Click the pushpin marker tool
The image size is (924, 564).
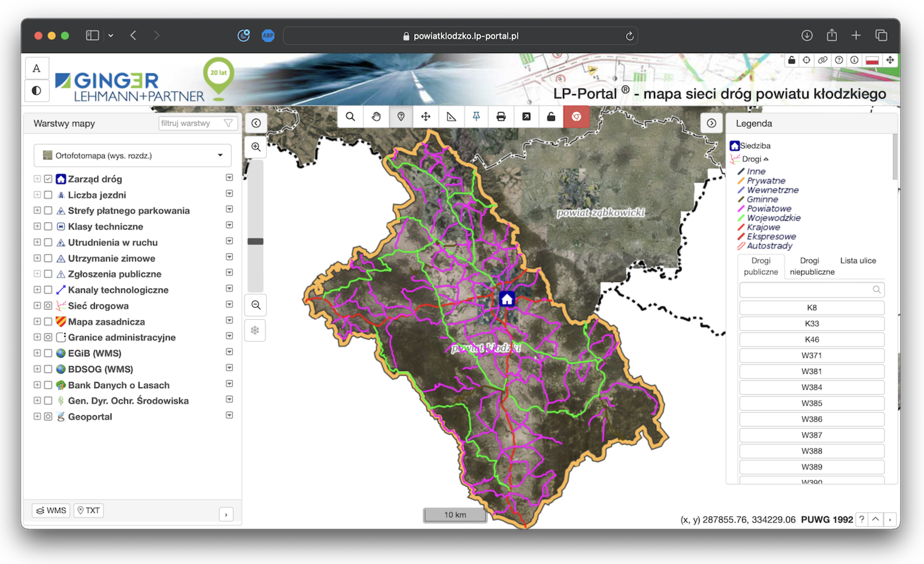(x=476, y=117)
